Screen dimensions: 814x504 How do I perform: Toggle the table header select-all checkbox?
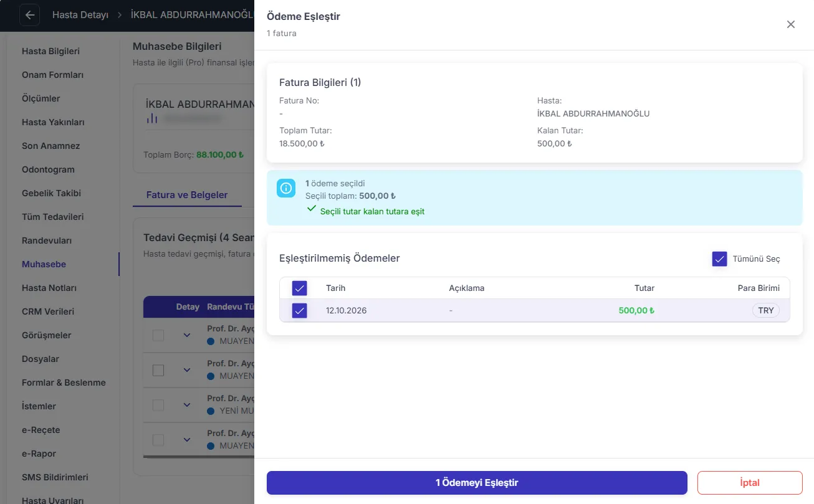pos(300,288)
